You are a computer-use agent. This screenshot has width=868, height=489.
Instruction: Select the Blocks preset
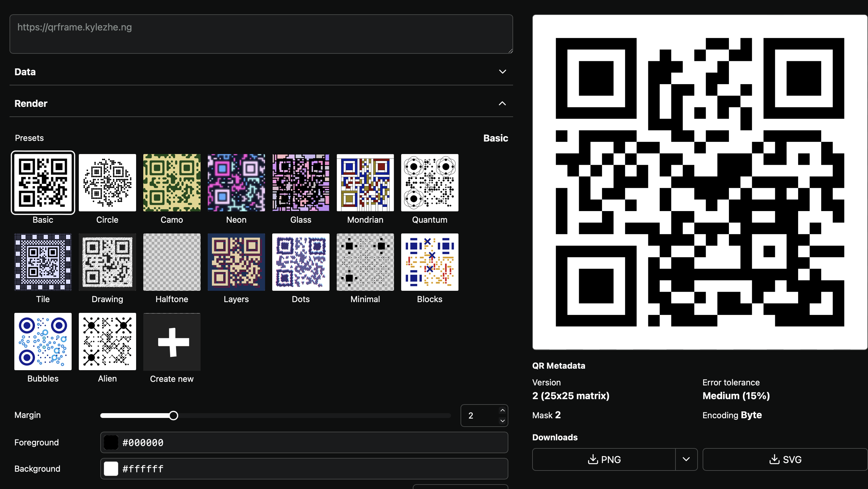pyautogui.click(x=429, y=262)
